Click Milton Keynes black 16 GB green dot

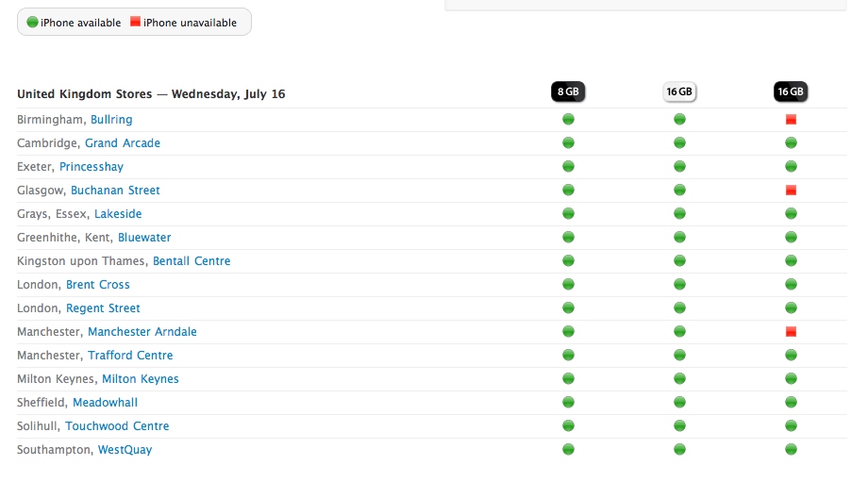[x=791, y=378]
